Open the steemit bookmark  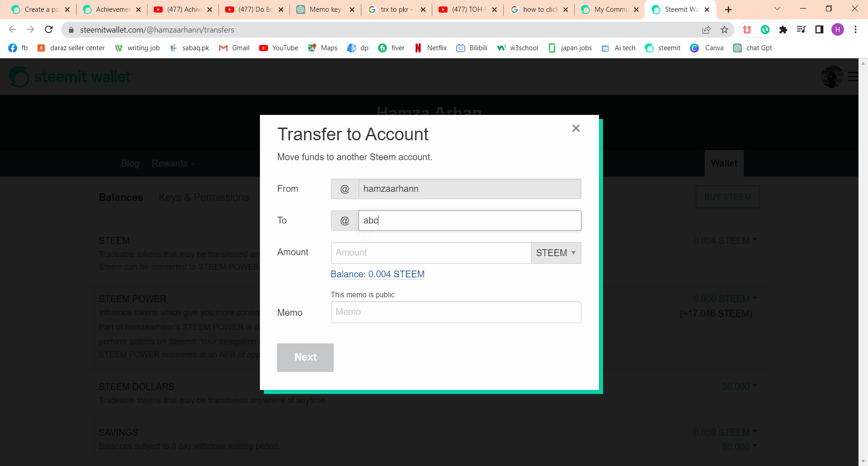pyautogui.click(x=663, y=48)
